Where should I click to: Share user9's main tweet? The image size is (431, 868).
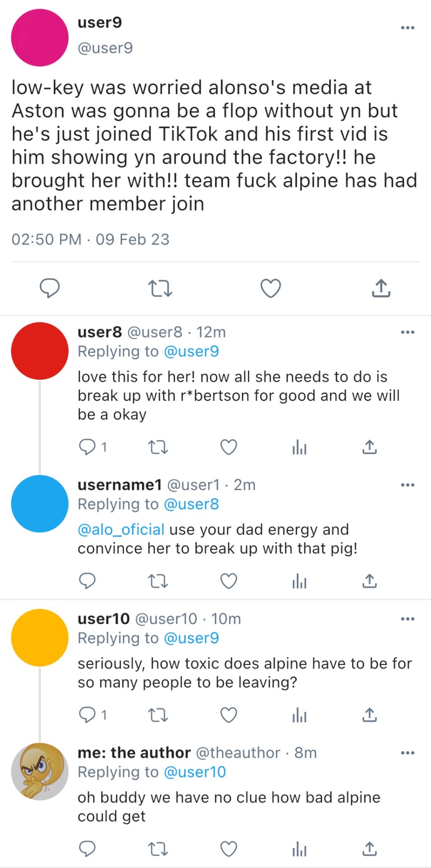381,288
